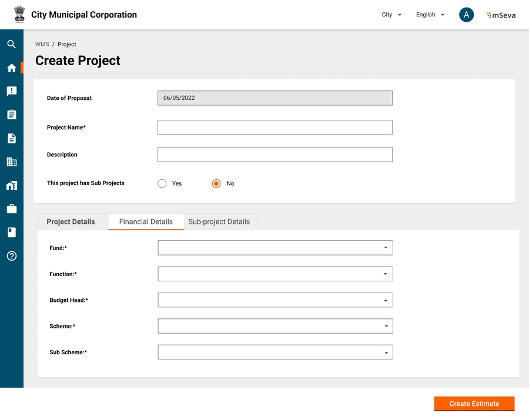Click the Project Name input field
The height and width of the screenshot is (420, 529).
[x=274, y=127]
